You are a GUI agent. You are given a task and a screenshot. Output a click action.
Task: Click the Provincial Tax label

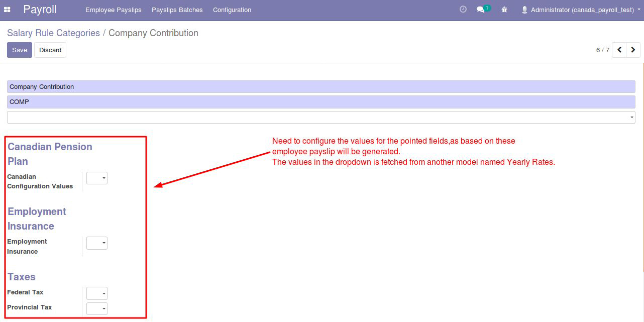pos(30,307)
